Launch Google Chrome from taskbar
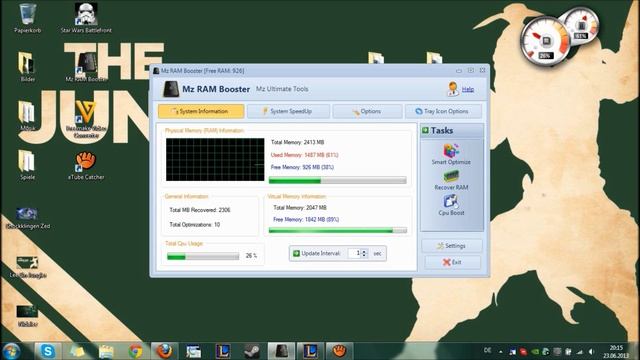 coord(136,351)
